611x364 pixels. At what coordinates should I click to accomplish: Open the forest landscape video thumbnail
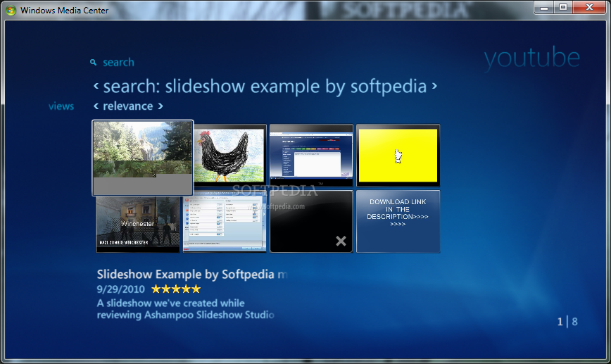[143, 158]
